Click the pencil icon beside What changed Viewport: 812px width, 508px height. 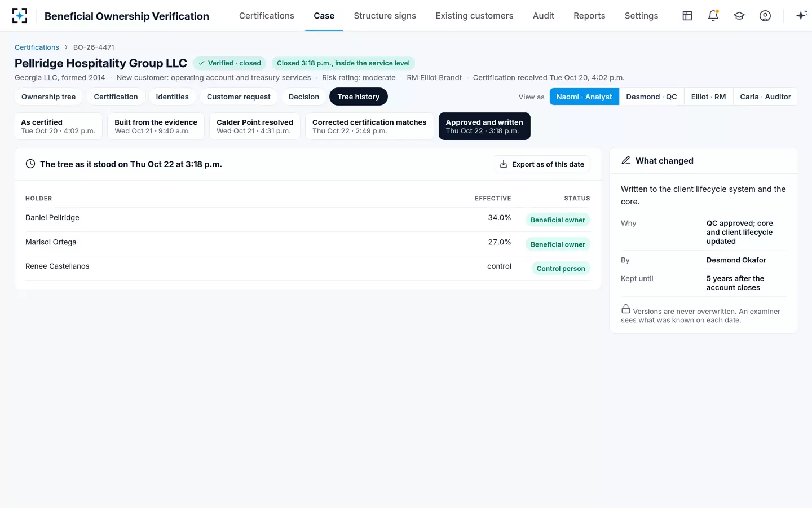pos(626,161)
